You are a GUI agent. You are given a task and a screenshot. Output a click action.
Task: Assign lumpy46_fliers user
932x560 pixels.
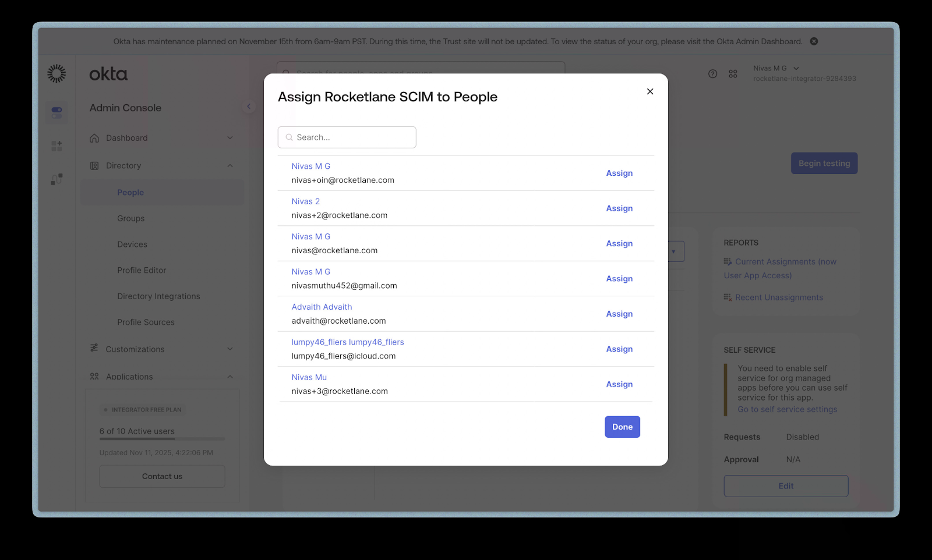(x=619, y=349)
